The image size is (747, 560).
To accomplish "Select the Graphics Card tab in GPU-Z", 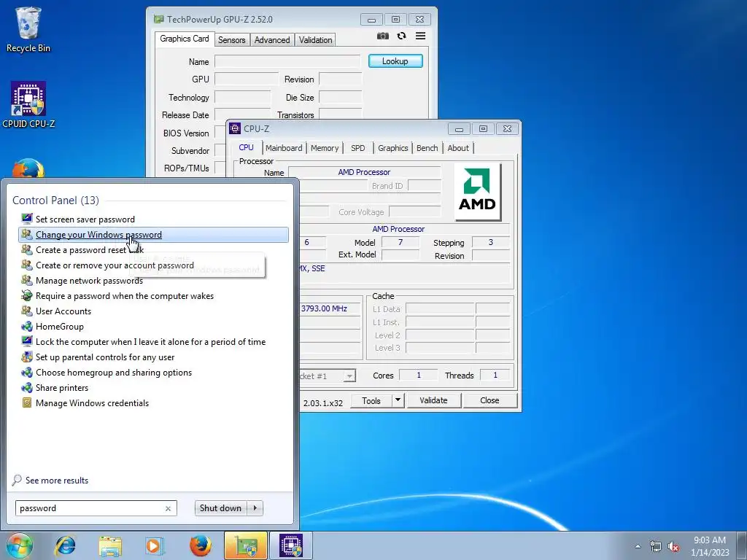I will (185, 39).
